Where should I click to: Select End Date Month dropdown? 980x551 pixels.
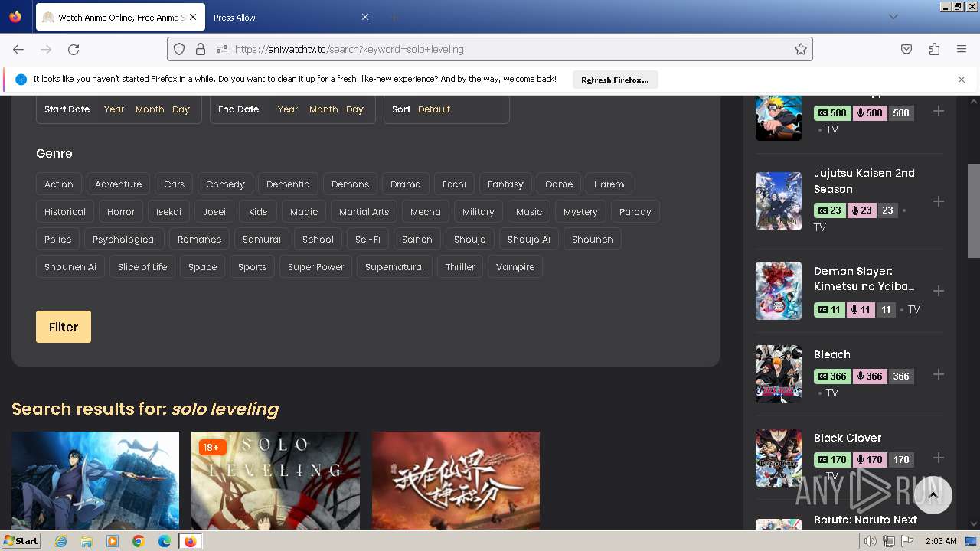324,109
